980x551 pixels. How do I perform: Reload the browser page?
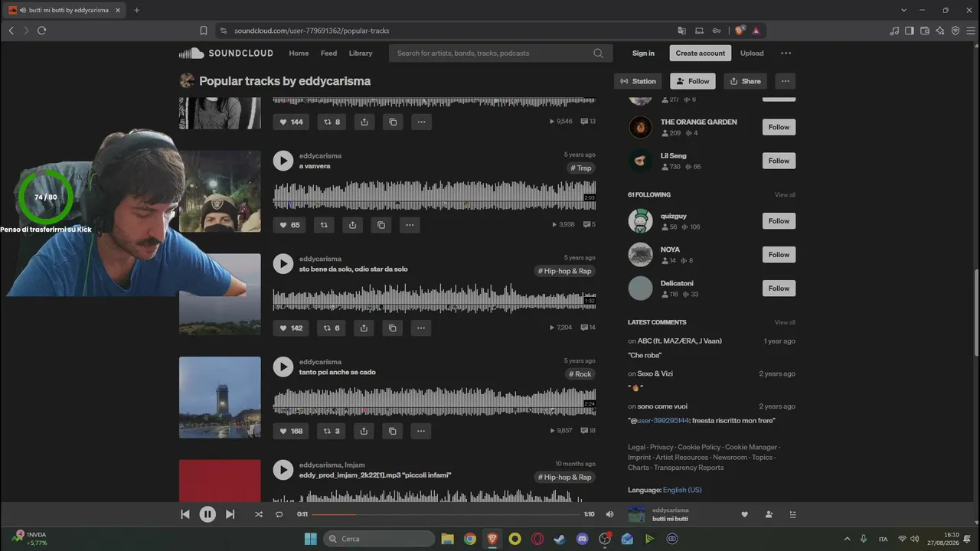(x=41, y=31)
